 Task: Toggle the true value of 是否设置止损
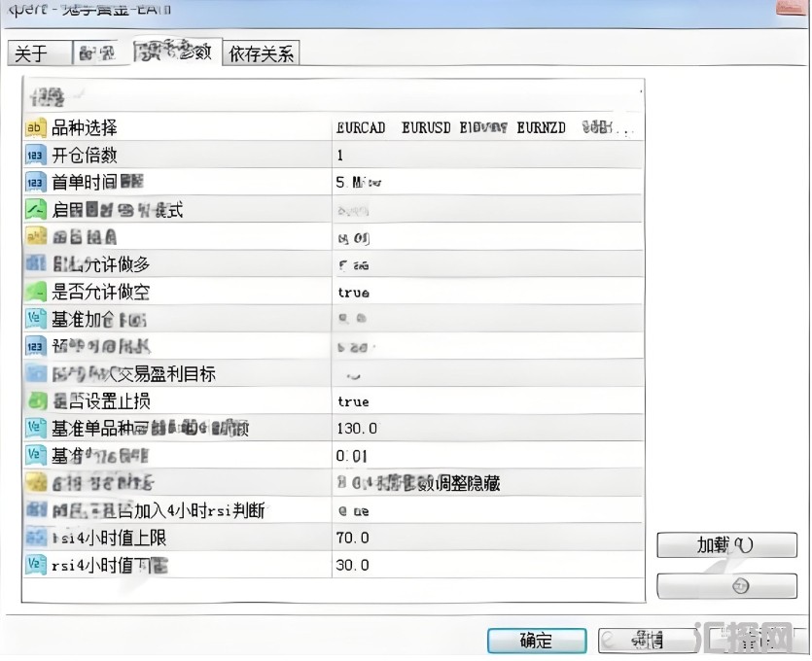pos(487,401)
